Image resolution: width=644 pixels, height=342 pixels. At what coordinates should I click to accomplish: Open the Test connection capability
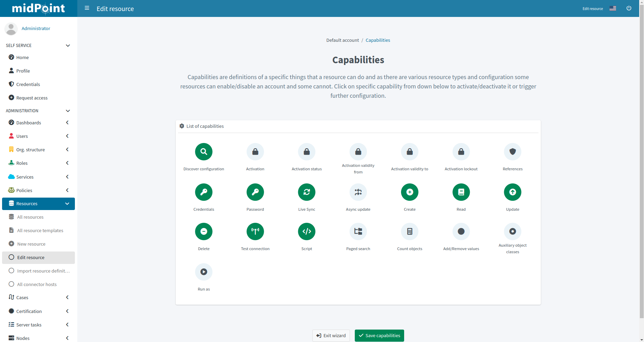click(x=255, y=231)
